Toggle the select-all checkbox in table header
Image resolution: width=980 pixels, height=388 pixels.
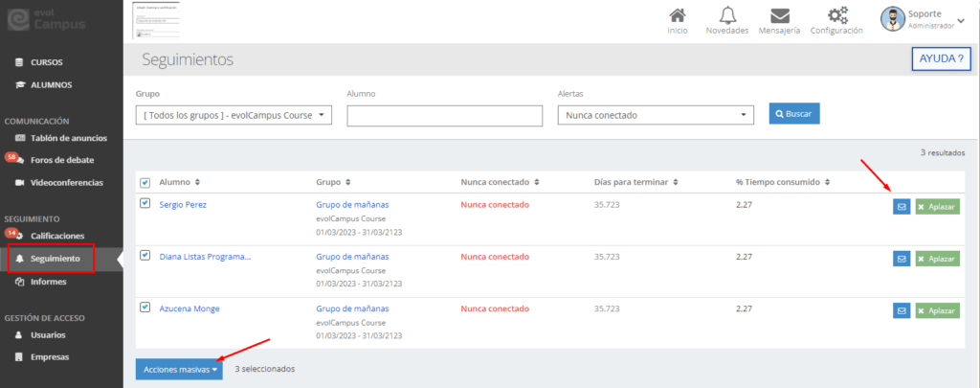[145, 183]
